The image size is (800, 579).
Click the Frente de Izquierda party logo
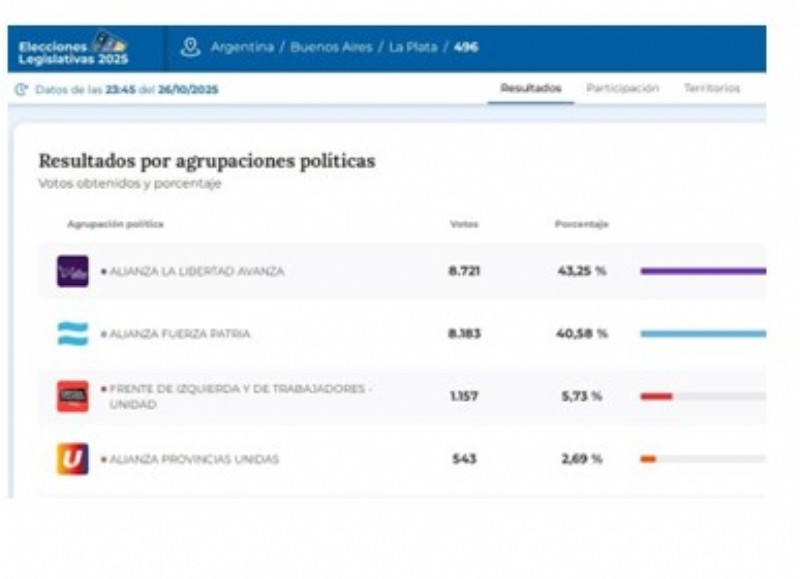click(73, 396)
